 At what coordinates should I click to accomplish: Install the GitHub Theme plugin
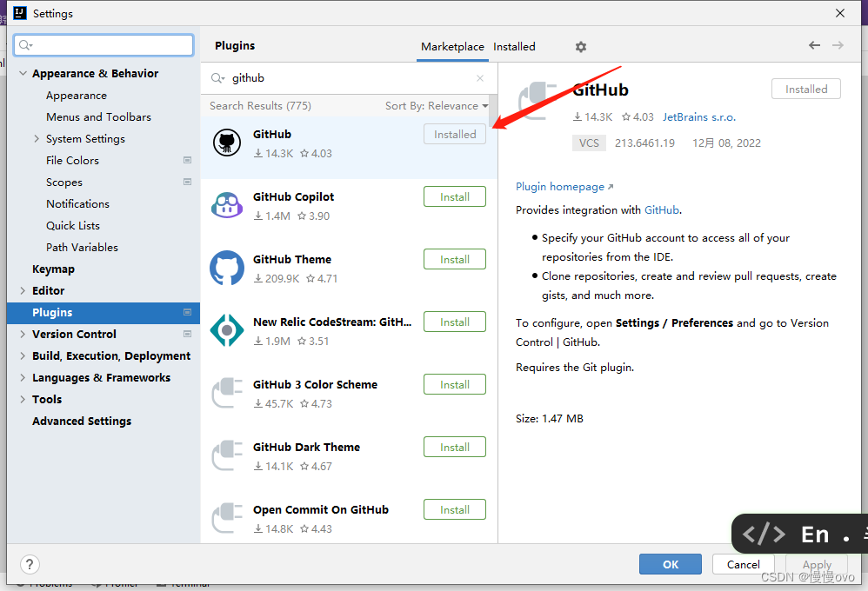455,260
